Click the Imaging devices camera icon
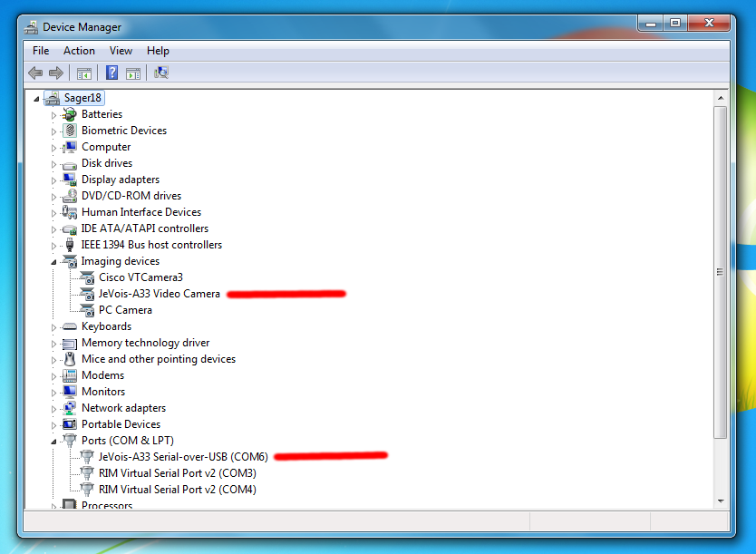Screen dimensions: 756x554 tap(70, 261)
